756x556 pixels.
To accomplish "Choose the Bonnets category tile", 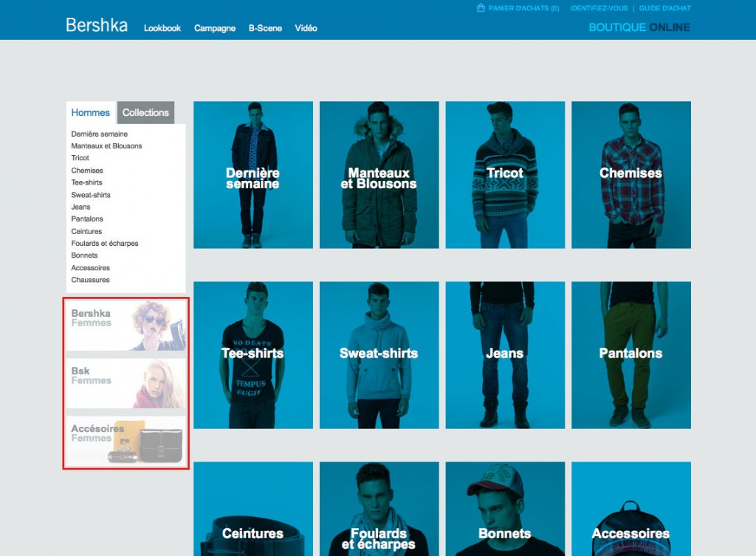I will click(x=505, y=509).
